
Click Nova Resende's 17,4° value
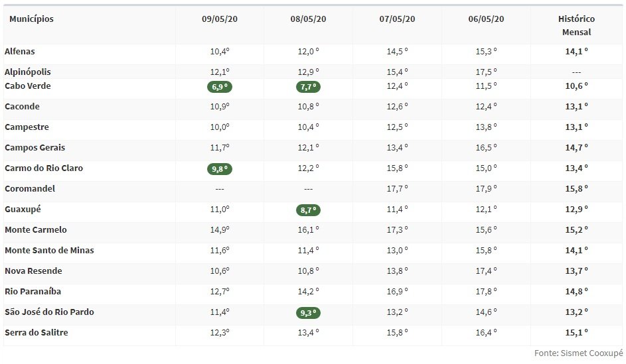tap(487, 271)
